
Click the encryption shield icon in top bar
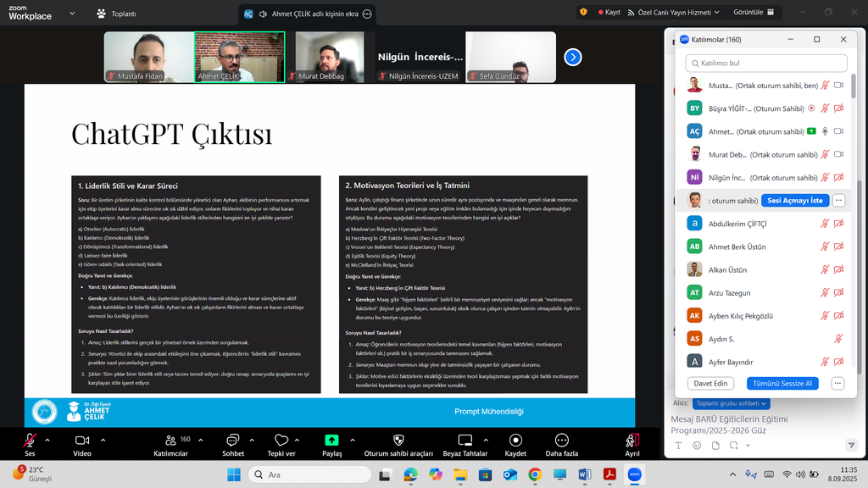[x=583, y=12]
